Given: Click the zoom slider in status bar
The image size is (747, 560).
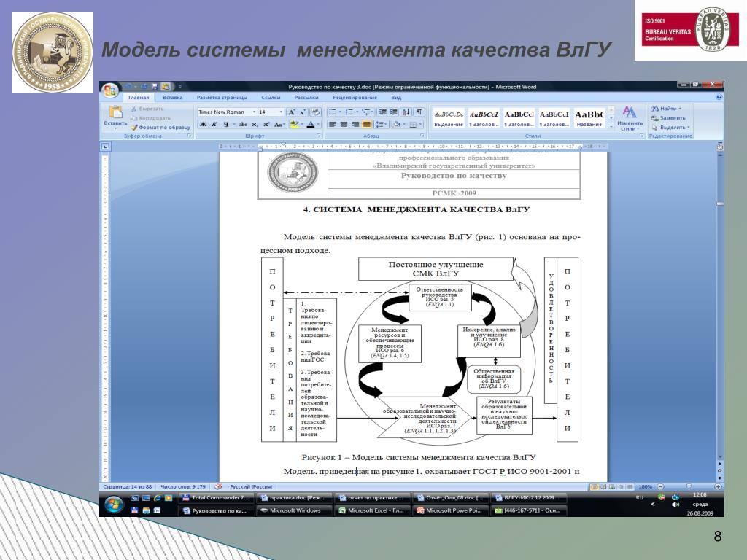Looking at the screenshot, I should pyautogui.click(x=689, y=486).
